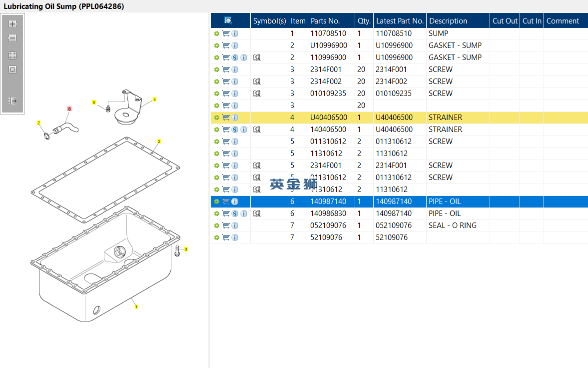Open symbol book icon for part 010109235
Image resolution: width=588 pixels, height=368 pixels.
tap(256, 93)
